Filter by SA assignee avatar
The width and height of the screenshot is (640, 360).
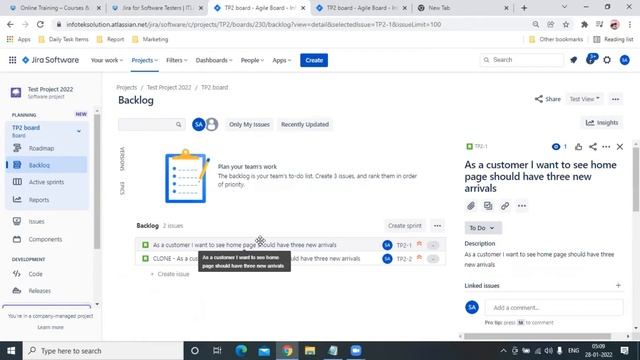[x=199, y=124]
